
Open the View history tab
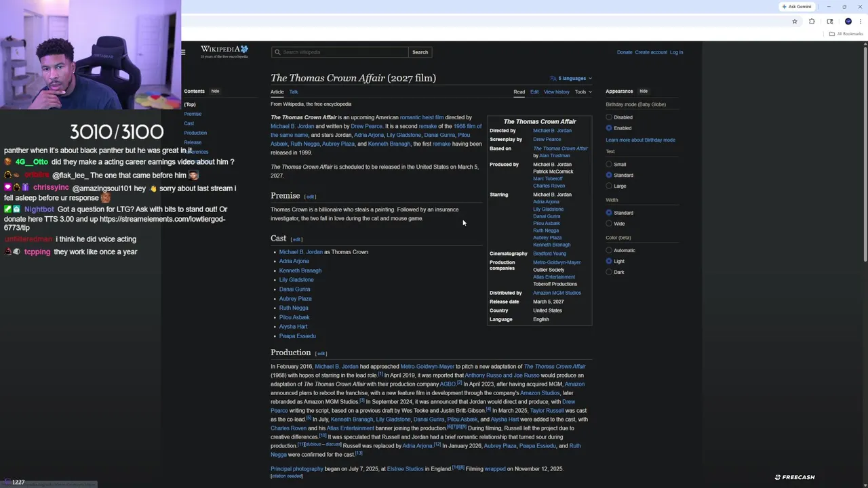(x=557, y=92)
